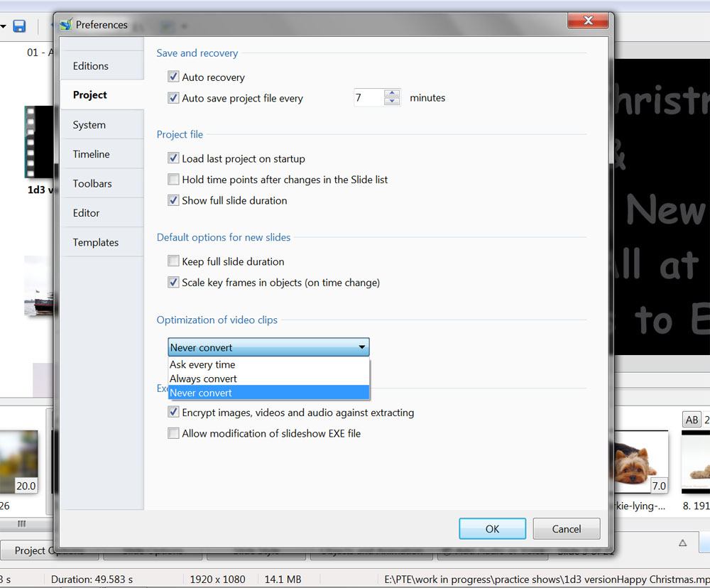Select 'Always convert' option in dropdown

click(x=203, y=379)
